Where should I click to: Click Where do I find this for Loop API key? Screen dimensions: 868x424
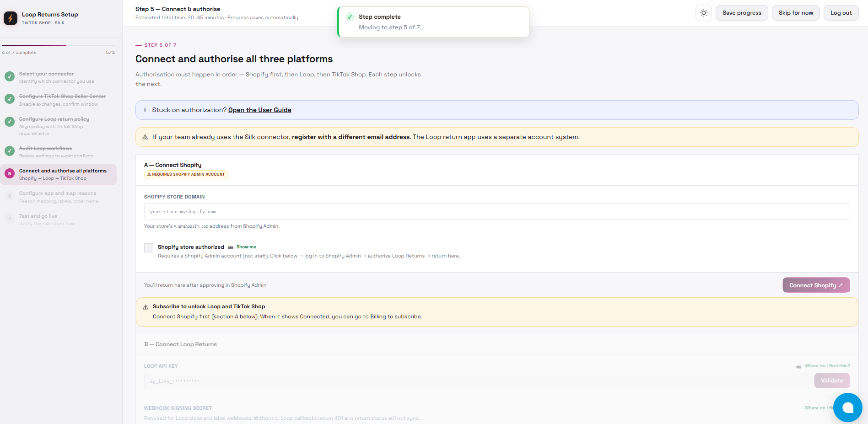[x=827, y=366]
